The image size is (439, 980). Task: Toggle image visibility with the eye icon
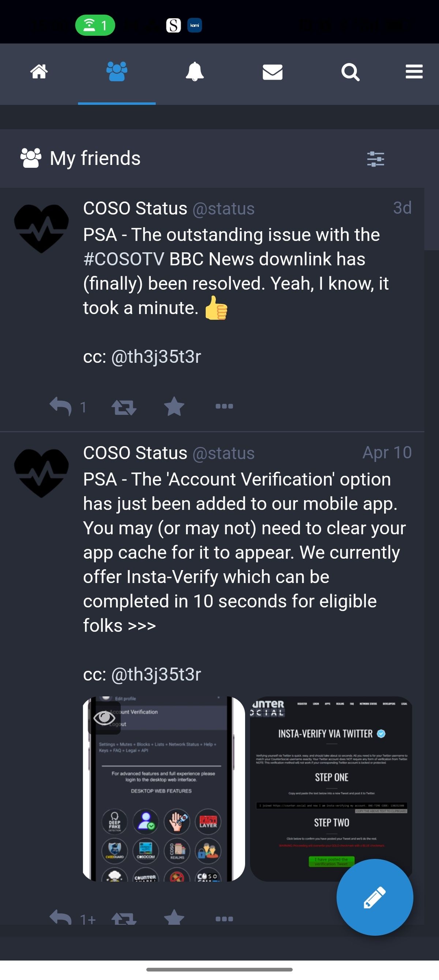[x=104, y=717]
